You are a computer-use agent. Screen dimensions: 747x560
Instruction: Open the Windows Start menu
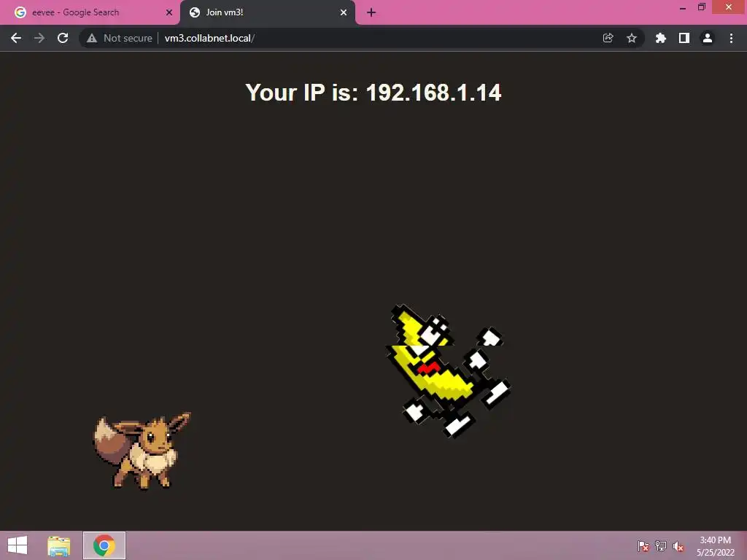click(18, 545)
